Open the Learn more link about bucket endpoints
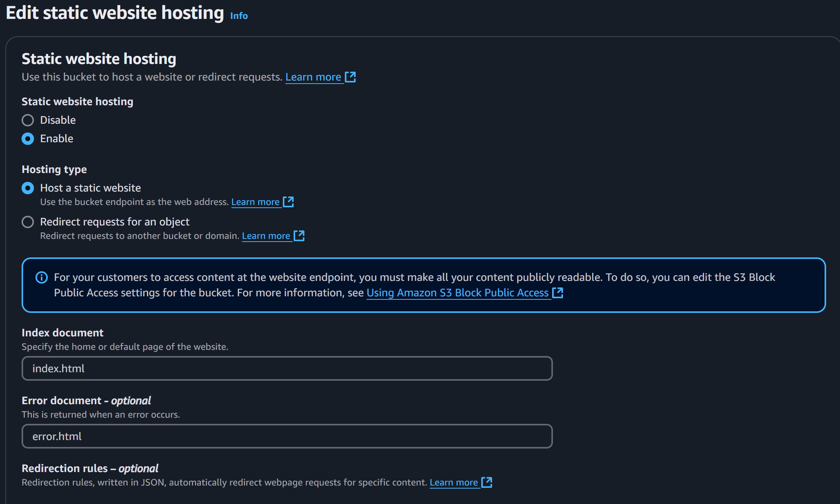This screenshot has height=504, width=840. click(255, 202)
